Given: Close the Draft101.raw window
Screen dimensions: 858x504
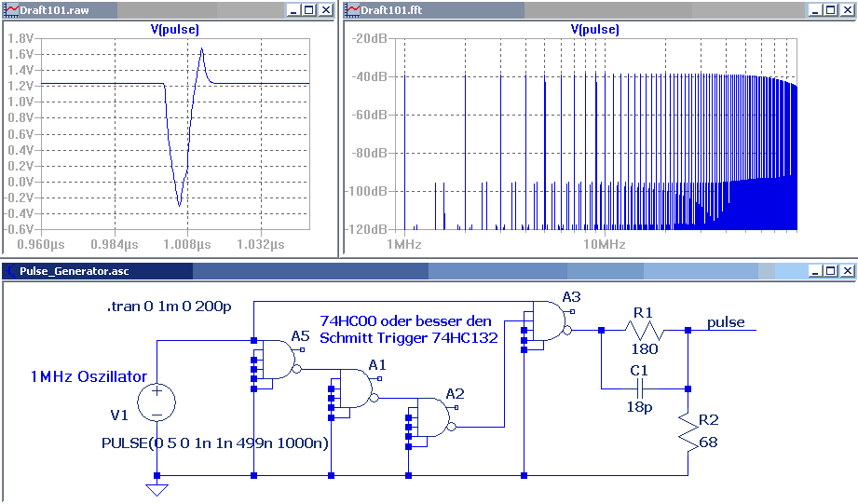Looking at the screenshot, I should click(326, 10).
